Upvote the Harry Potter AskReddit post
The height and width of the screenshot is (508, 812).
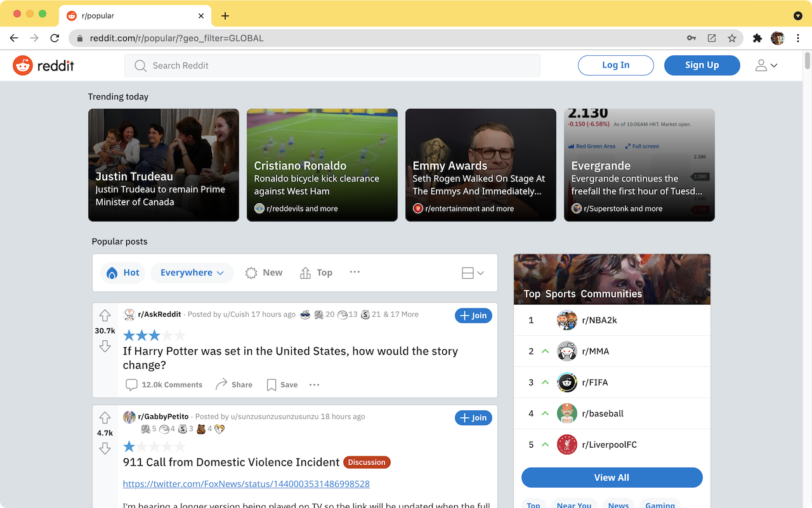coord(105,316)
